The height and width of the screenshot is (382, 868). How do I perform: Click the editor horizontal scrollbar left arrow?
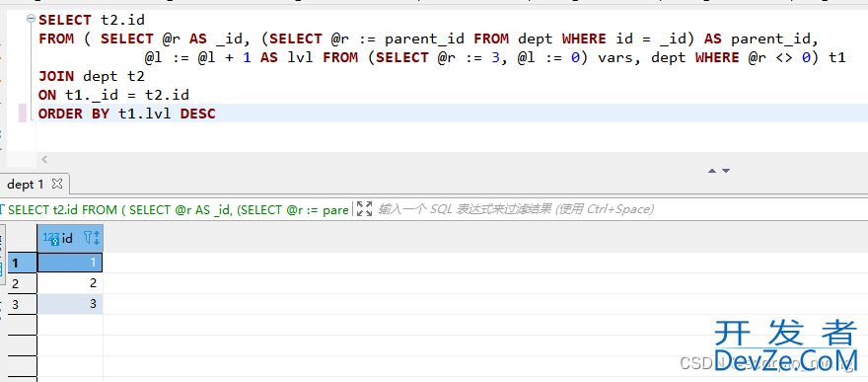[x=44, y=160]
